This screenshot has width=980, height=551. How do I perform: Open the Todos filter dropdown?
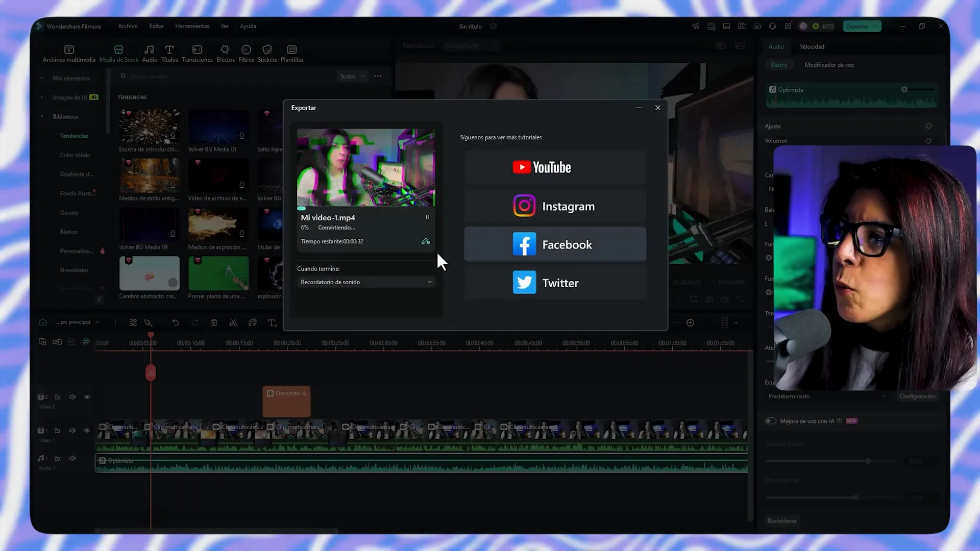coord(352,76)
